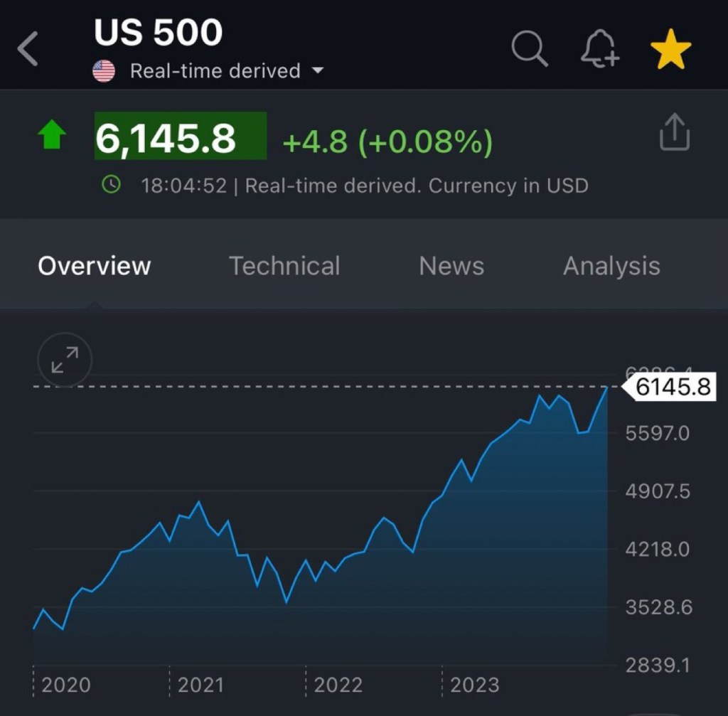Tap the share icon

[674, 133]
